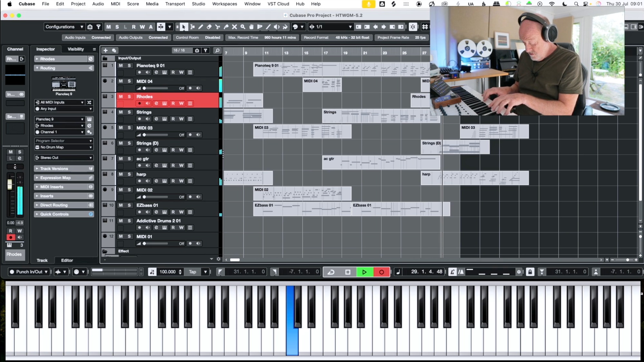
Task: Select the EZbass 01 MIDI clip at bar 19
Action: tap(401, 209)
